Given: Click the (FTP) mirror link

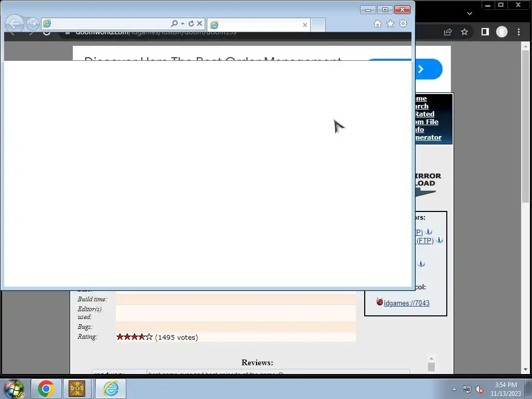Looking at the screenshot, I should point(425,241).
